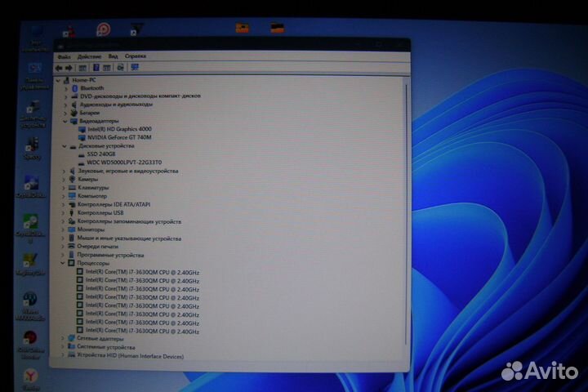Select the Мыши и иные указывающие устройства icon
This screenshot has height=392, width=588.
(x=71, y=238)
